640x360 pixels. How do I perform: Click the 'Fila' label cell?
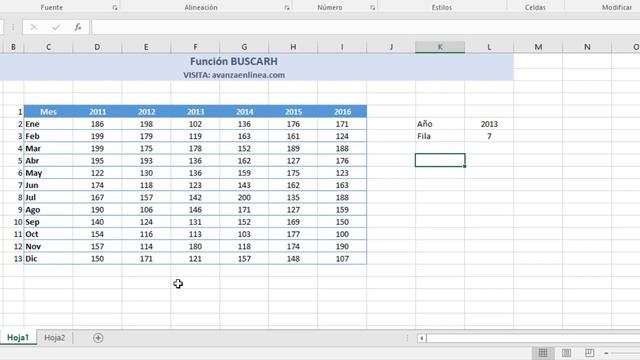(x=440, y=136)
